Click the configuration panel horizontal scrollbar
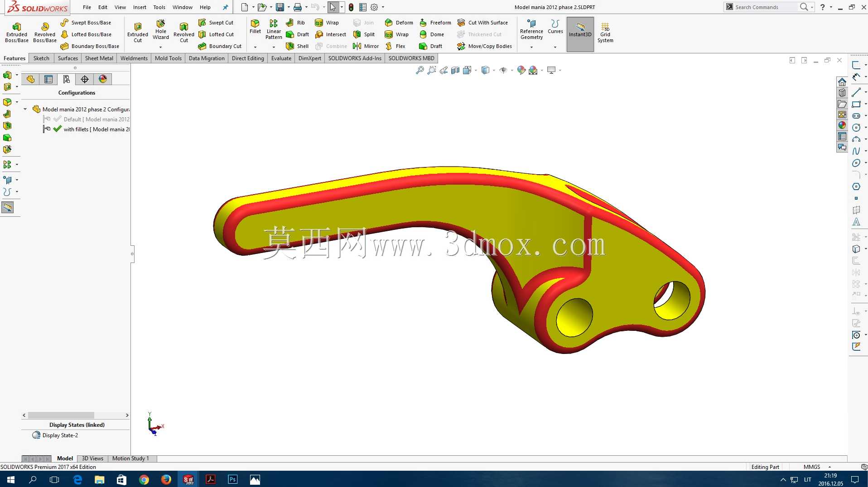 point(61,415)
